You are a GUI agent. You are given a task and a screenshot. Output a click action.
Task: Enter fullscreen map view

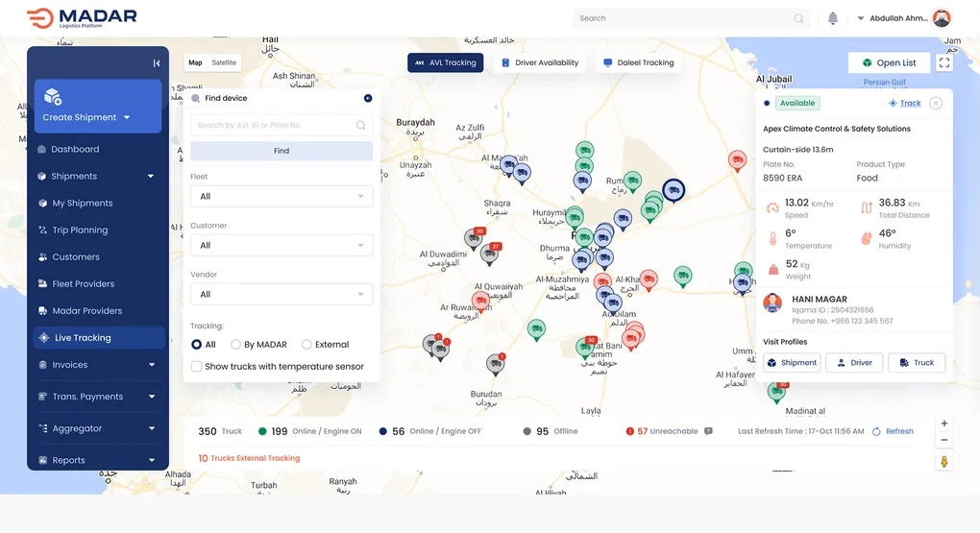944,62
